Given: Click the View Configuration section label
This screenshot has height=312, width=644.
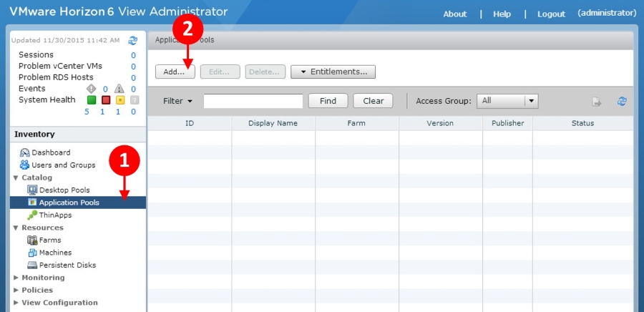Looking at the screenshot, I should [x=59, y=303].
